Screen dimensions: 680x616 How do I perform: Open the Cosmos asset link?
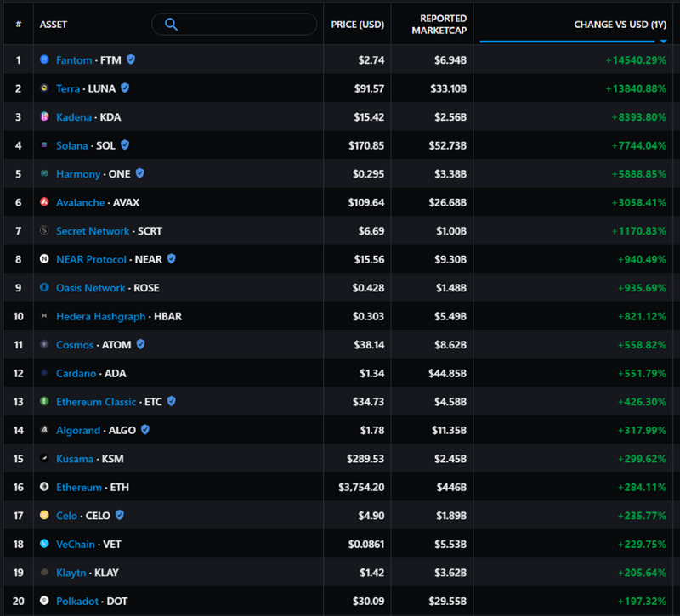point(75,345)
